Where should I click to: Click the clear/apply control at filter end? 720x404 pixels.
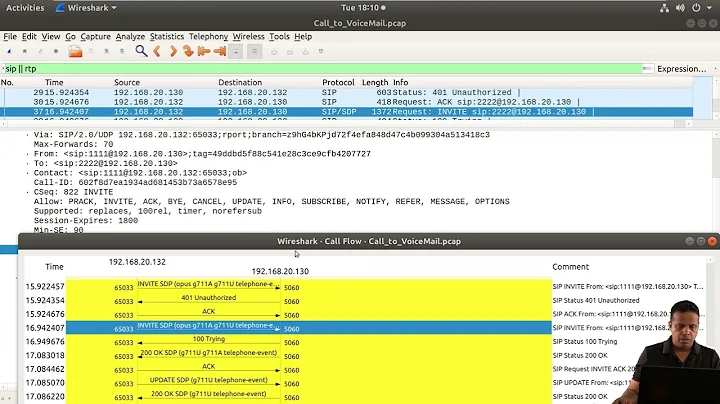coord(647,68)
